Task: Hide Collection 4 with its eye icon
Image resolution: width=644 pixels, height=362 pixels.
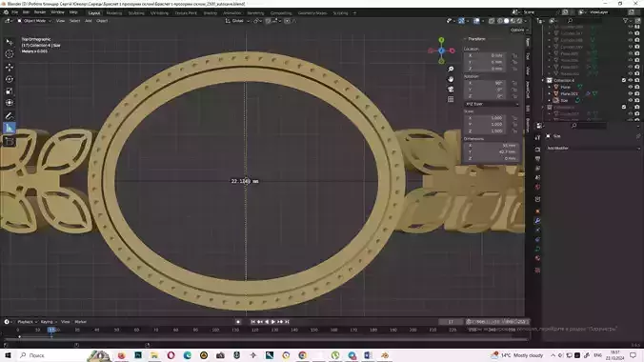Action: (x=631, y=80)
